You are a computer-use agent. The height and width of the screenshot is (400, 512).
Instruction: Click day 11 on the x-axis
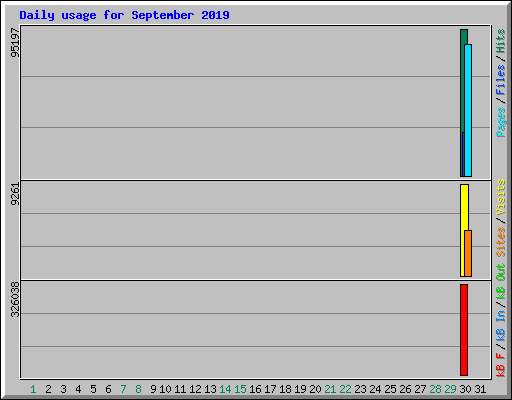coord(180,389)
